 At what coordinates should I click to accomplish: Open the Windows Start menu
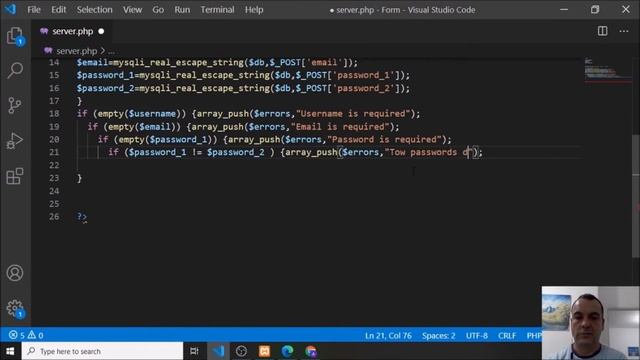pos(10,351)
